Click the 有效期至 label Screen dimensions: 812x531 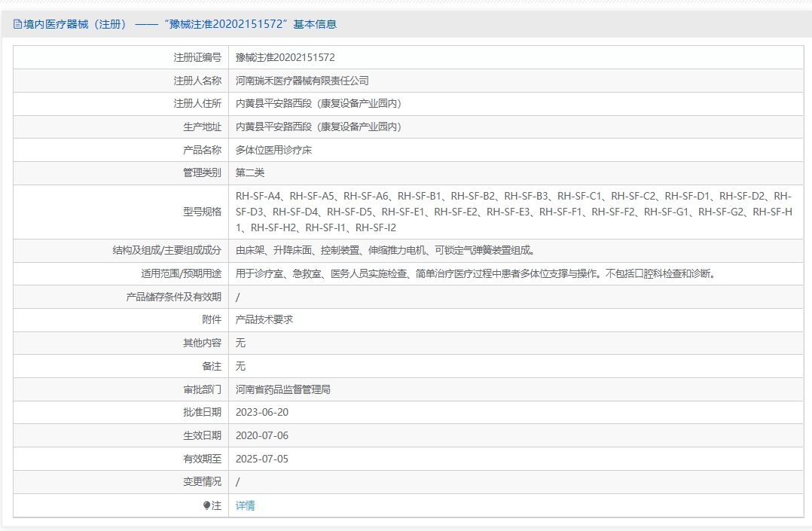(202, 459)
